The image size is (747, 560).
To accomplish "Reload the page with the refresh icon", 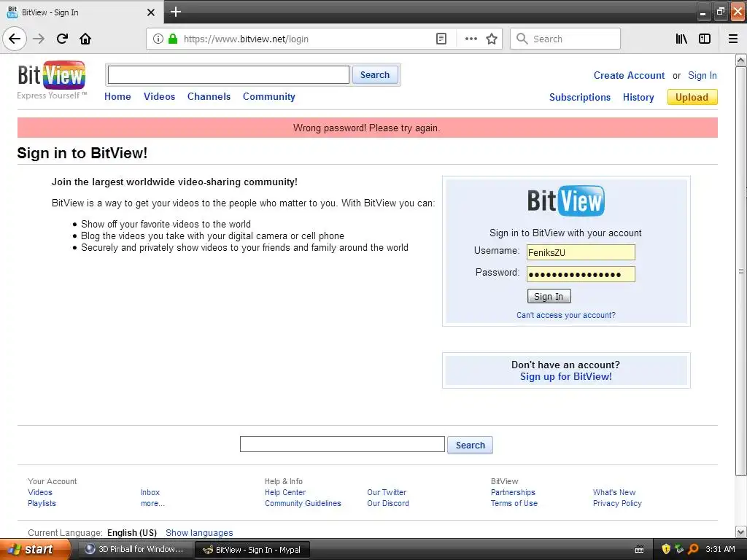I will point(62,39).
